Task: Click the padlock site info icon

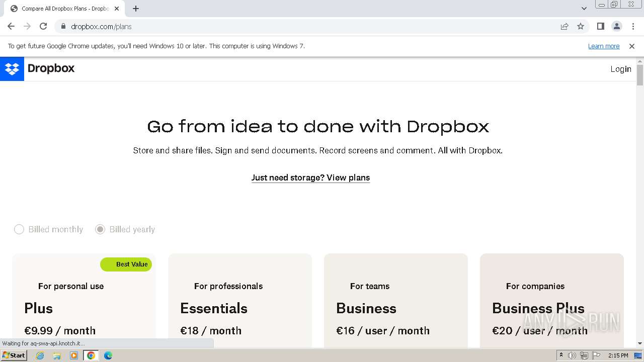Action: pyautogui.click(x=63, y=27)
